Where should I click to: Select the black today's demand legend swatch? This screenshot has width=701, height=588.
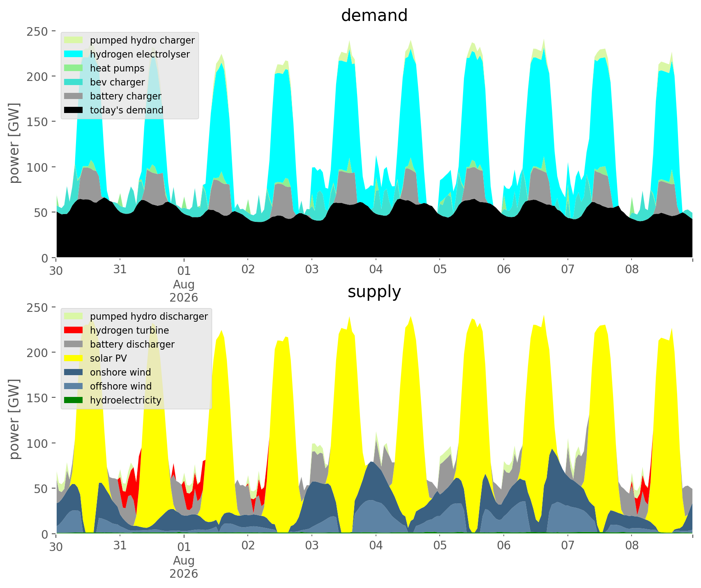coord(74,110)
